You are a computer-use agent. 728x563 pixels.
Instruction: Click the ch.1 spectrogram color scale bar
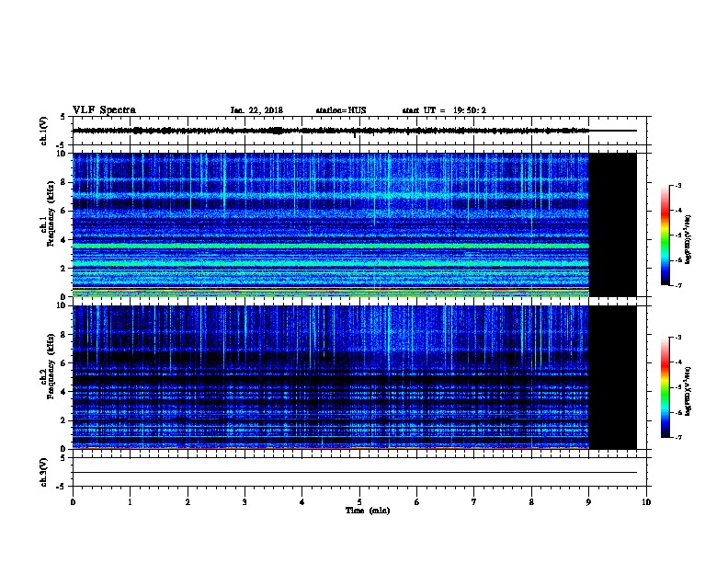(x=665, y=236)
